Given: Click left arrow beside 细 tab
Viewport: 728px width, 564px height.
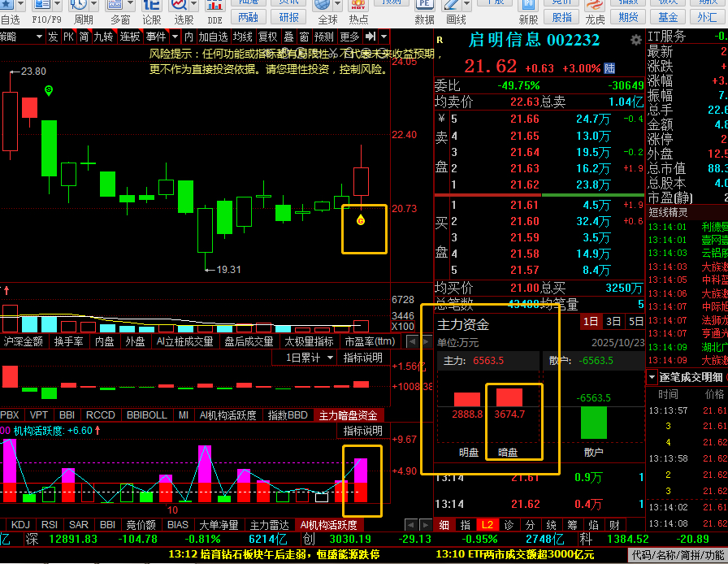Looking at the screenshot, I should (410, 525).
